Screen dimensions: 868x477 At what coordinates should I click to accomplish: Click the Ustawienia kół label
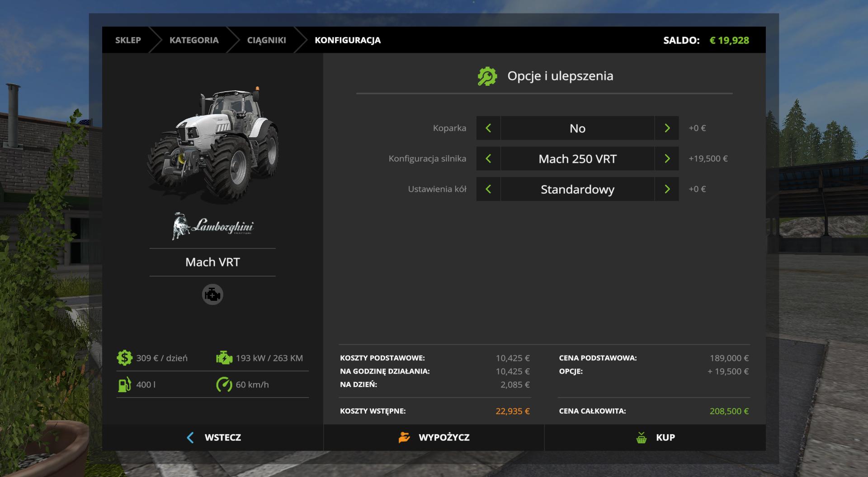(437, 189)
